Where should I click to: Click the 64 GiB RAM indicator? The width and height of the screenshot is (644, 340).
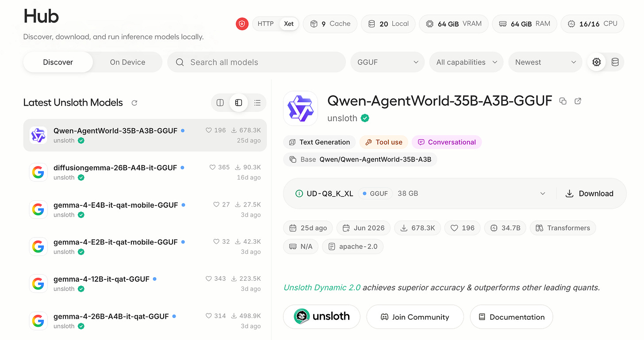coord(524,24)
